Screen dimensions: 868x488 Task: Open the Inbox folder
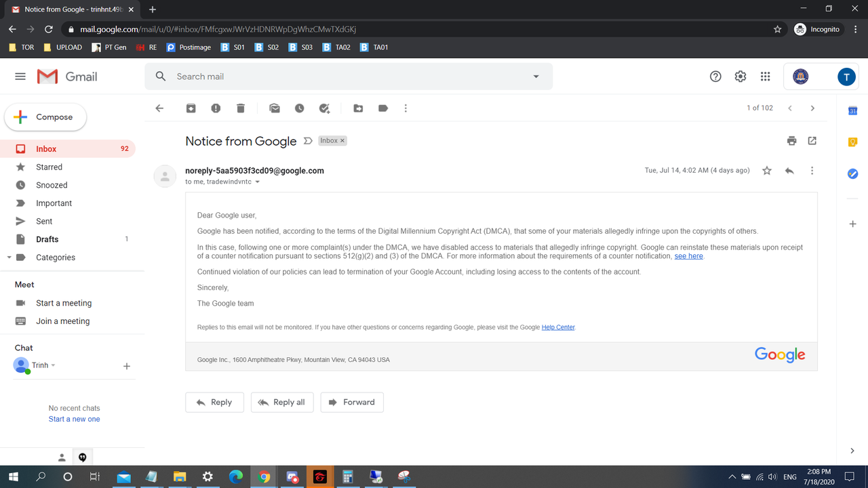68,148
